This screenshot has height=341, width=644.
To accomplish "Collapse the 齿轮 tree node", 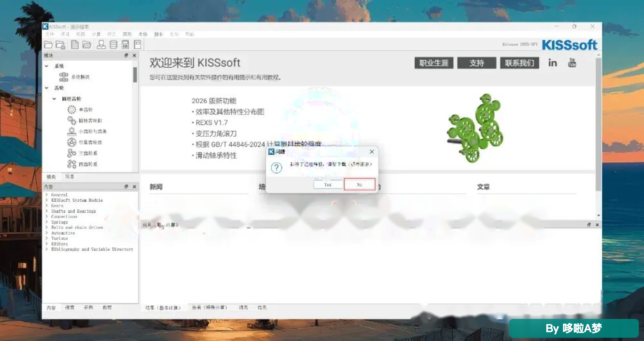I will (x=47, y=88).
